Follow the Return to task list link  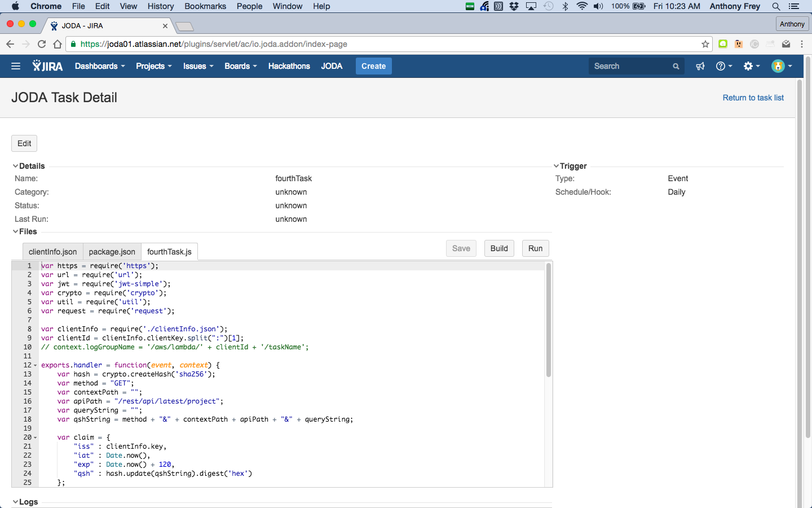(753, 98)
